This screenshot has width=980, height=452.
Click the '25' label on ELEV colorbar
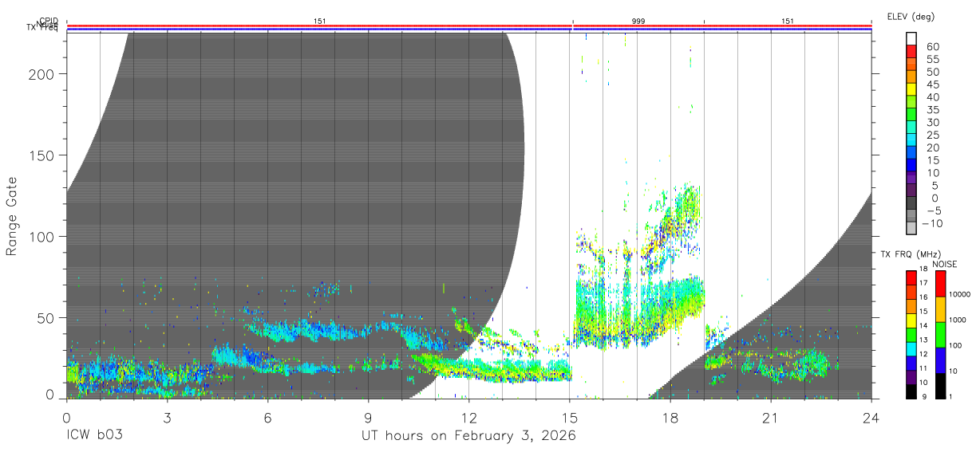point(933,135)
